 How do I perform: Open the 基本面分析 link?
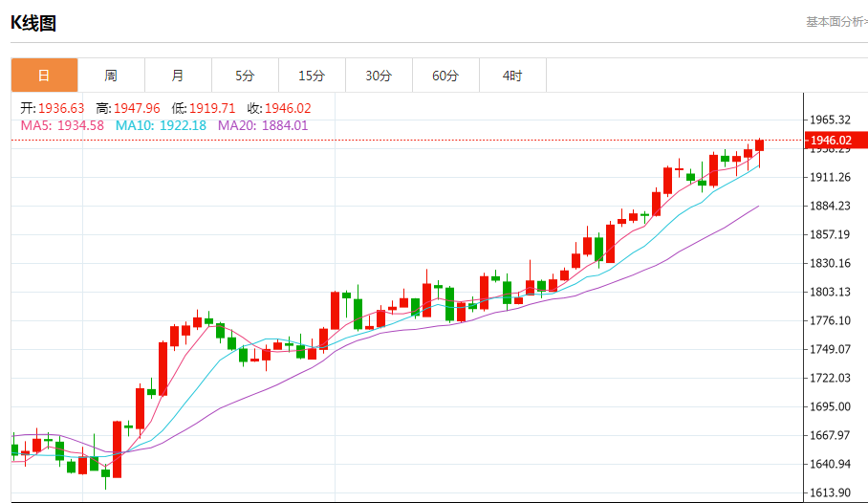835,22
